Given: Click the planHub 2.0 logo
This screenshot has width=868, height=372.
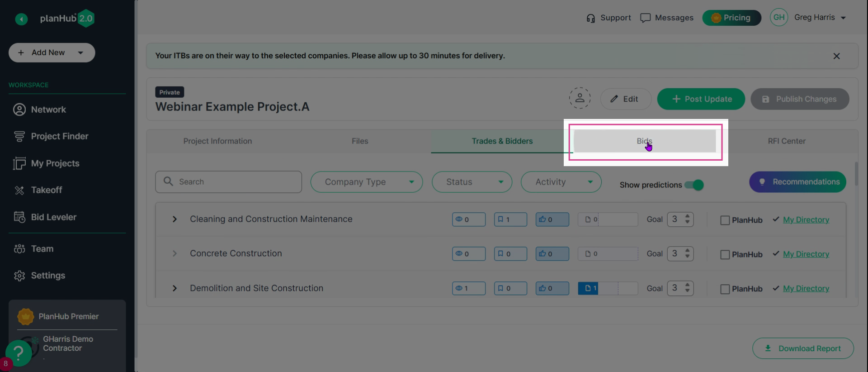Looking at the screenshot, I should [67, 19].
